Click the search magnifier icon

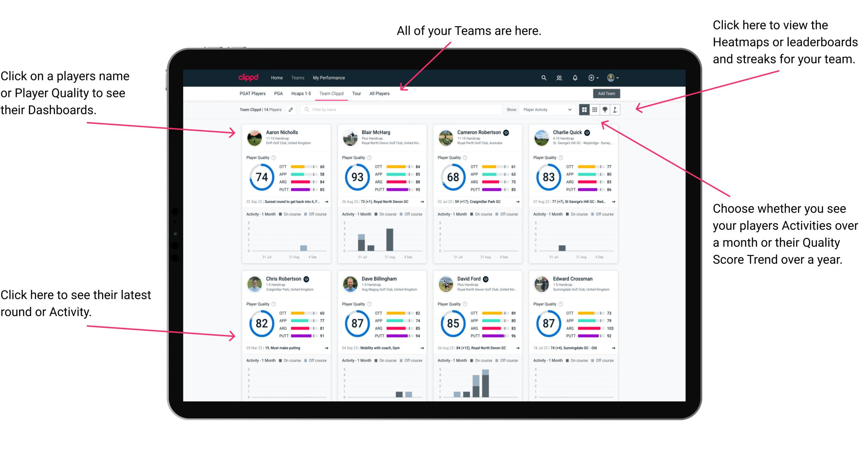pos(543,77)
